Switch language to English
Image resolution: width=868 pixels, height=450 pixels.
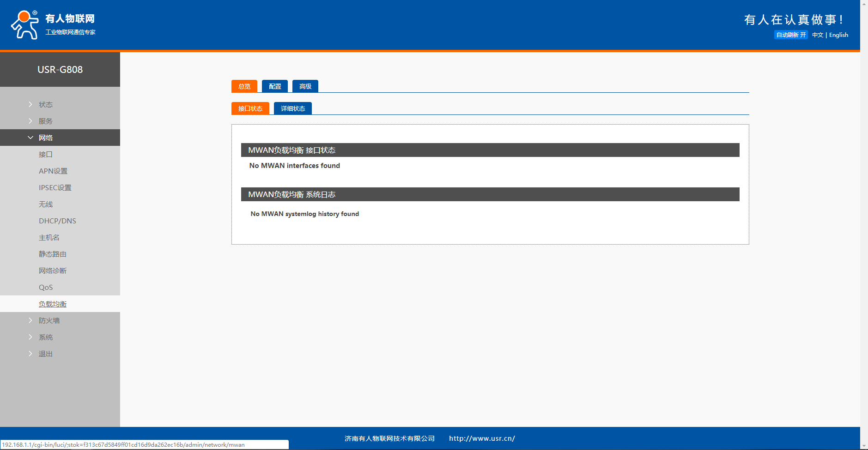[838, 35]
